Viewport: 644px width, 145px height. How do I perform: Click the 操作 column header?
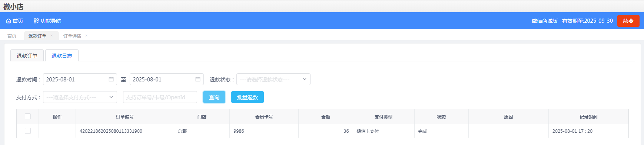pyautogui.click(x=57, y=117)
